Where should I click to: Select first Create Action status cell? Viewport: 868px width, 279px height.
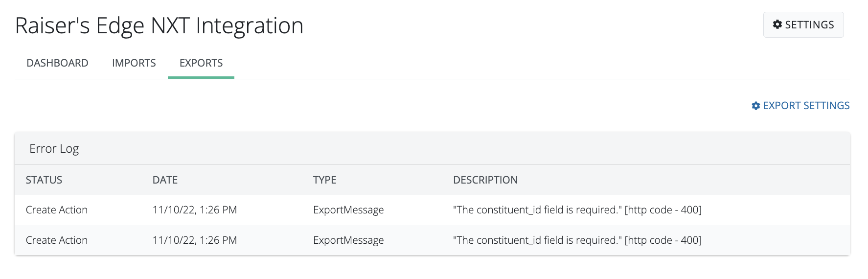click(x=57, y=210)
